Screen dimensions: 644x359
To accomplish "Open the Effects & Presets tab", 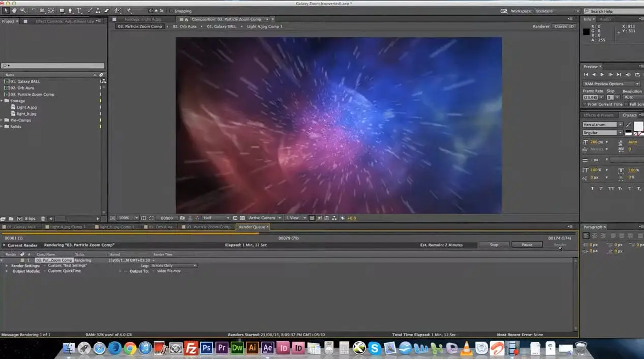I will click(598, 115).
